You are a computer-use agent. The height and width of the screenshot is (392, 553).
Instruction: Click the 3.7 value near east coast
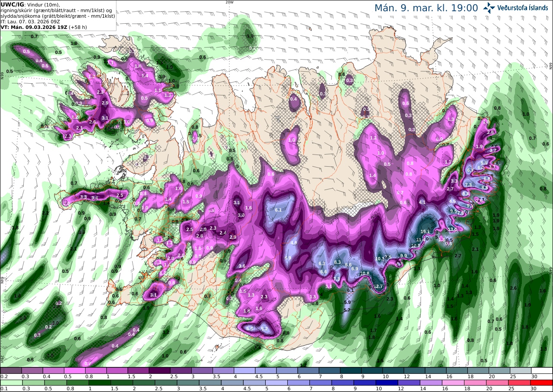point(493,150)
